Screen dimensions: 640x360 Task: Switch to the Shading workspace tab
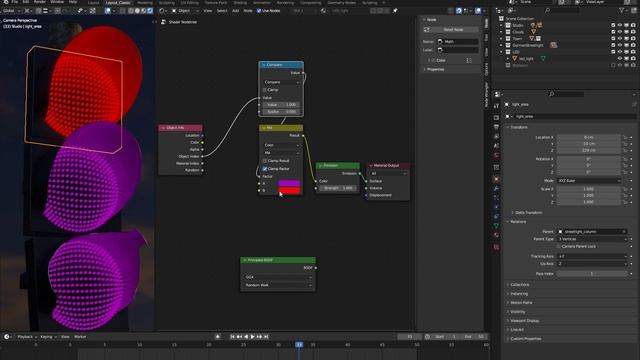coord(240,2)
